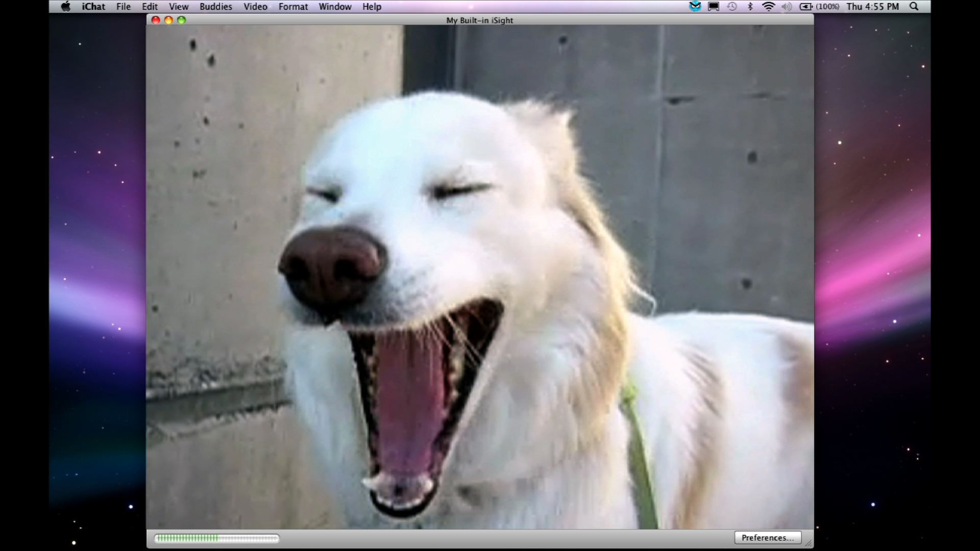Open the Time Machine status icon
Screen dimensions: 980x551
pyautogui.click(x=732, y=7)
